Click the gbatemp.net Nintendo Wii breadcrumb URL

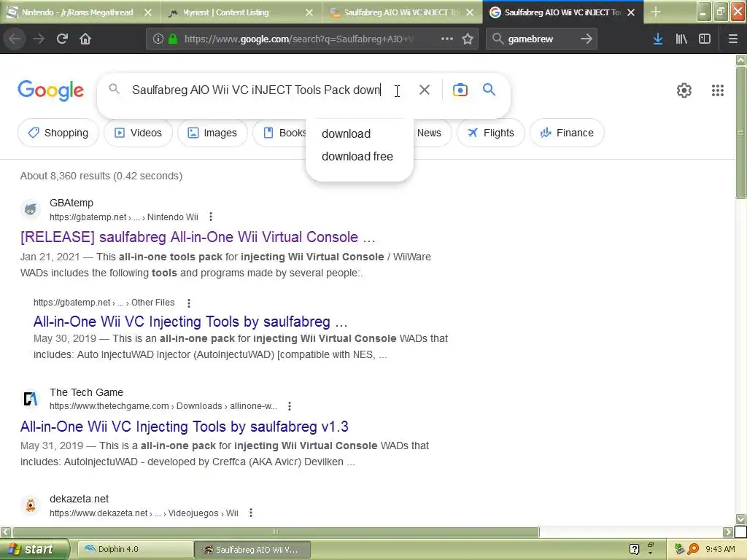click(x=124, y=217)
